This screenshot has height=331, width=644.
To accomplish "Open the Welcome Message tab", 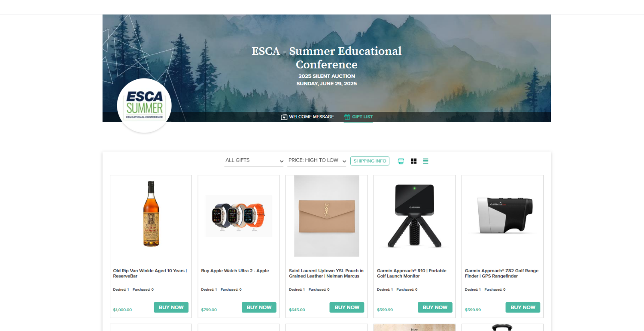I will pos(307,117).
